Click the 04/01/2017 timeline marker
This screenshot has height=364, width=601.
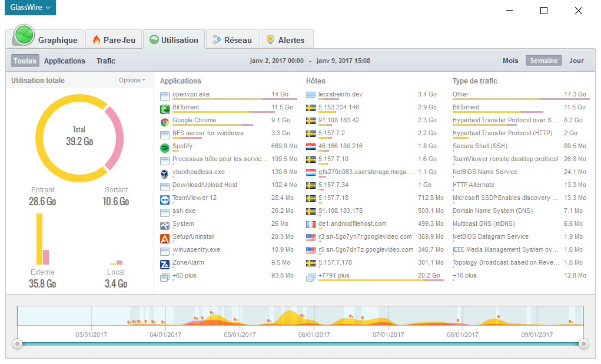click(165, 335)
